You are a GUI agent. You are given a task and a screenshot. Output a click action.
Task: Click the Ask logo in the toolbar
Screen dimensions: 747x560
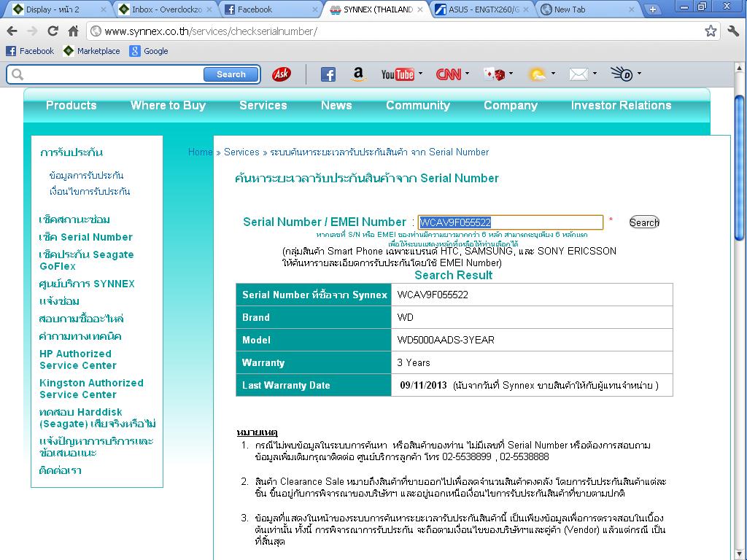click(x=281, y=74)
